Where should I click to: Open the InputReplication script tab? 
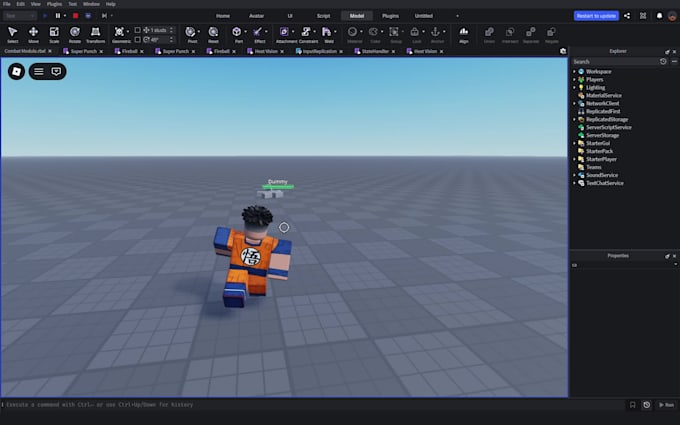coord(320,51)
